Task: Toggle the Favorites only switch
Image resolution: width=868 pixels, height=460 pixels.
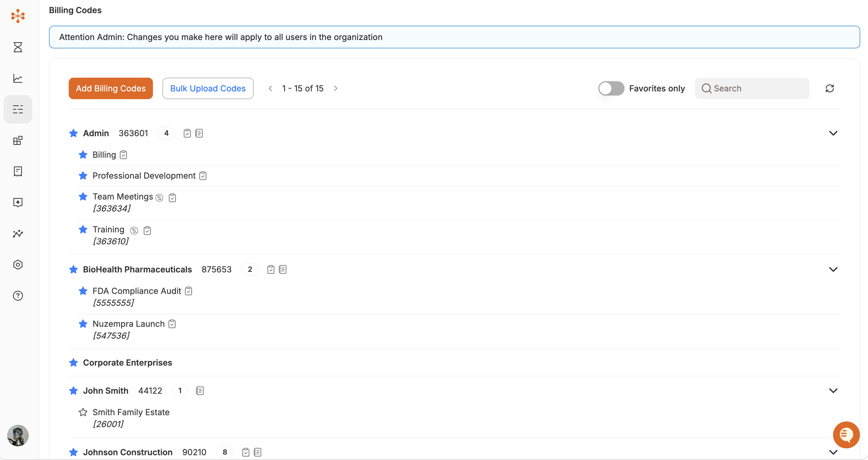Action: point(611,88)
